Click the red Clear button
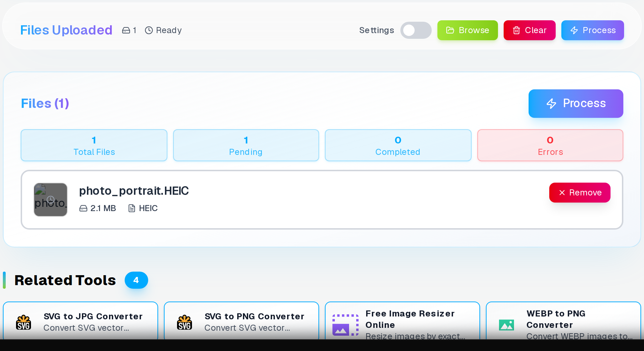 (529, 30)
